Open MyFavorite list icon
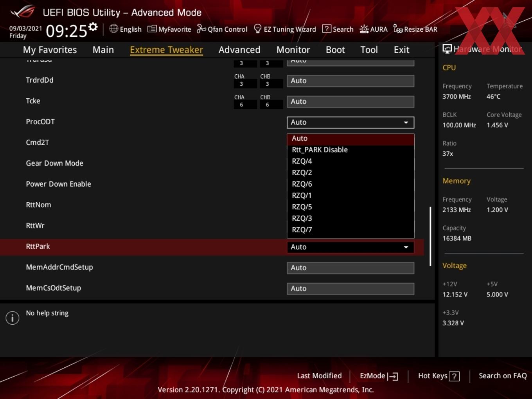532x399 pixels. [x=152, y=29]
